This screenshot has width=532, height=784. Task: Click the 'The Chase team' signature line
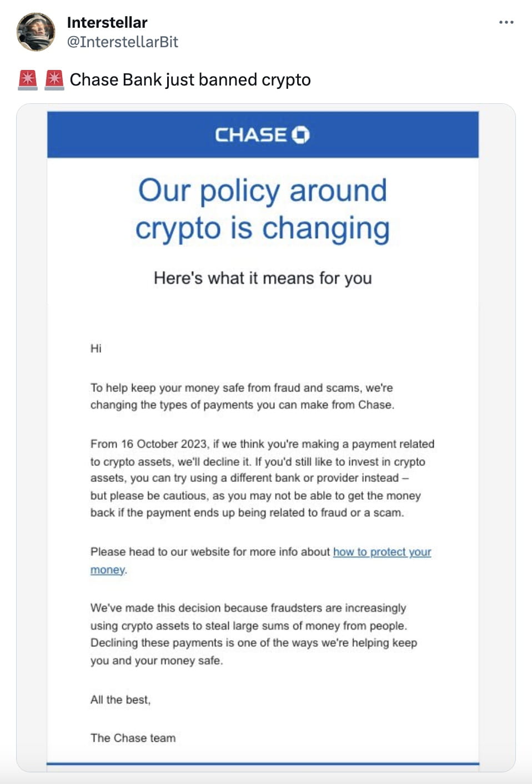pyautogui.click(x=133, y=738)
